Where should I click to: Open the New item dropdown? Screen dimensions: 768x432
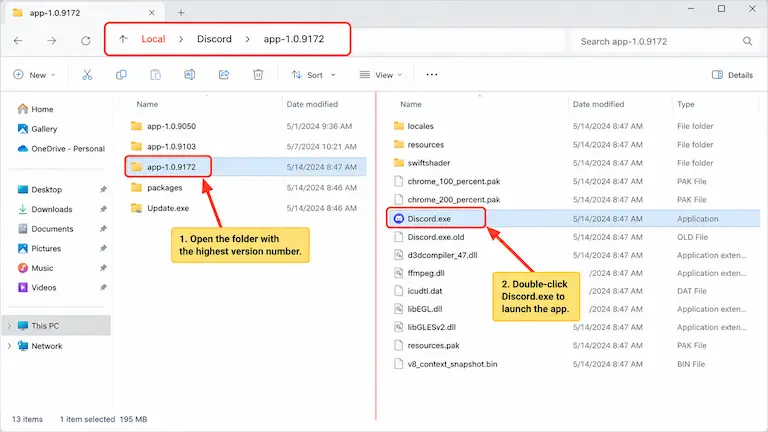coord(34,75)
